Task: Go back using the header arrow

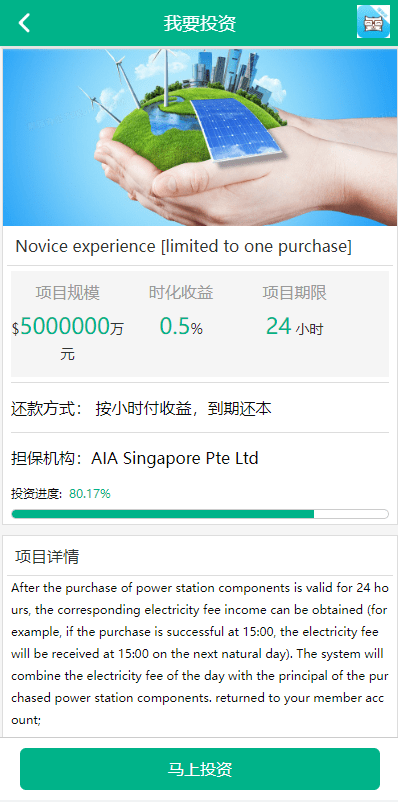Action: [x=24, y=23]
